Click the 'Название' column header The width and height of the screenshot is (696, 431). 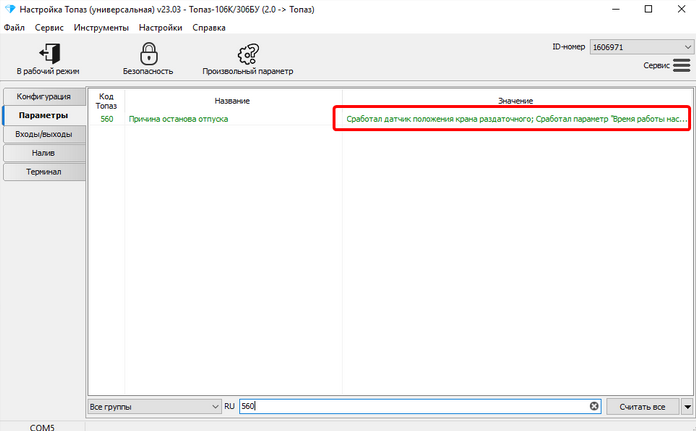233,101
